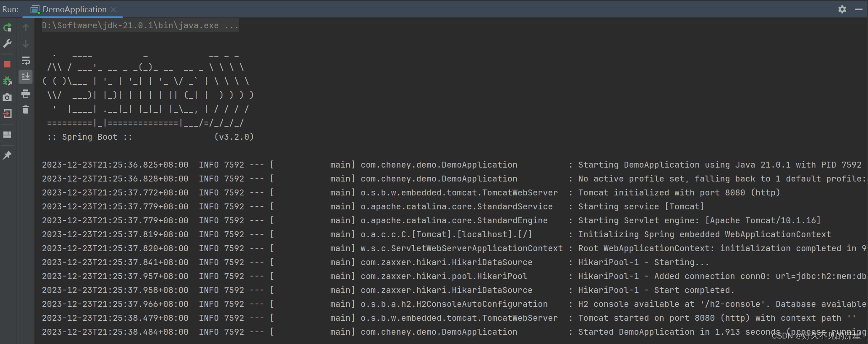
Task: Click the Spring Boot version text (v3.2.0)
Action: tap(234, 137)
